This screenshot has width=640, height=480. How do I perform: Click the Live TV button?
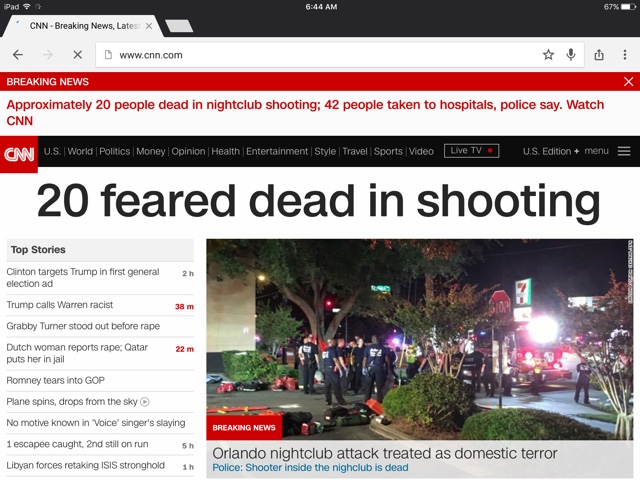click(x=471, y=151)
